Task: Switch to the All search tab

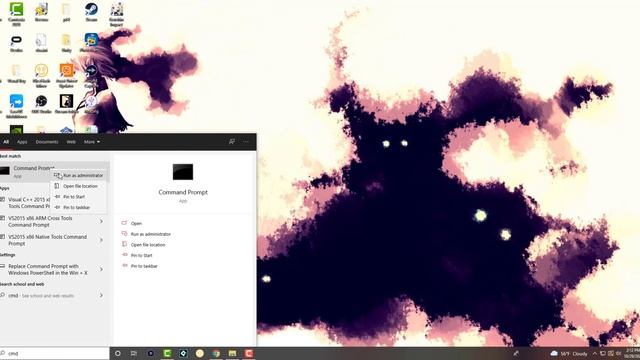Action: 6,142
